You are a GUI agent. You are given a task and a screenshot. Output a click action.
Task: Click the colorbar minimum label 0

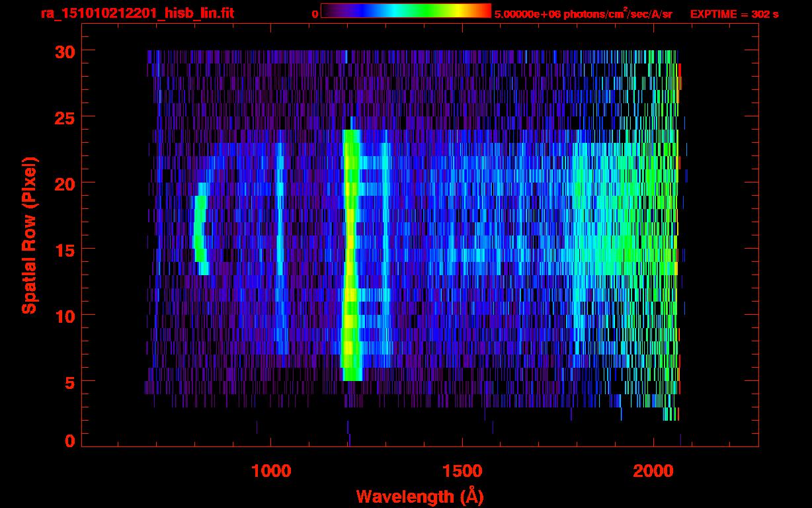pos(315,14)
